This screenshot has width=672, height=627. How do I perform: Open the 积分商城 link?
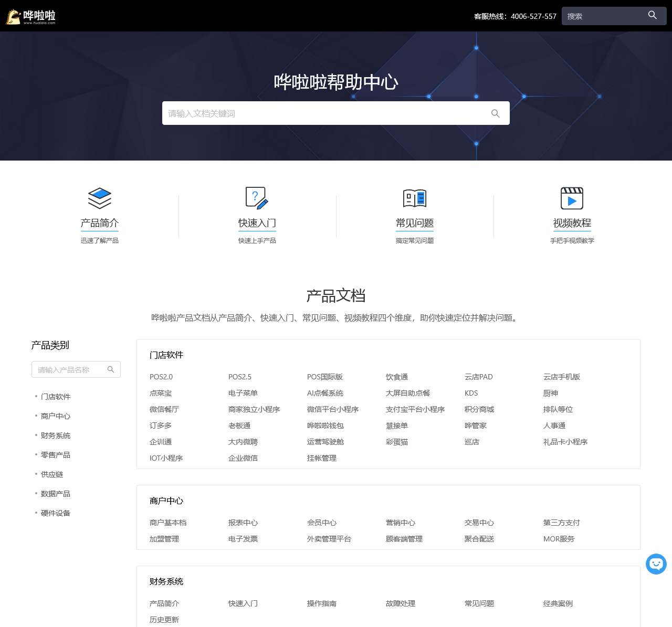(479, 409)
